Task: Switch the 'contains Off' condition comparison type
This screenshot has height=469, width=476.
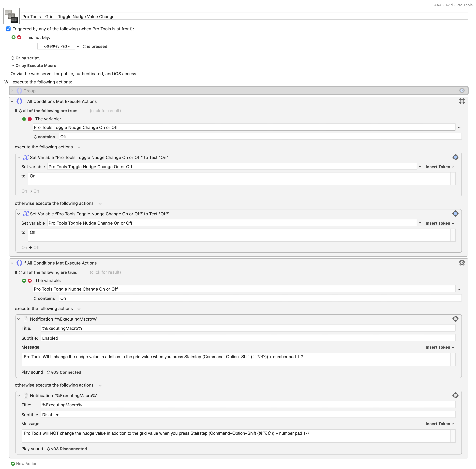Action: click(x=44, y=137)
